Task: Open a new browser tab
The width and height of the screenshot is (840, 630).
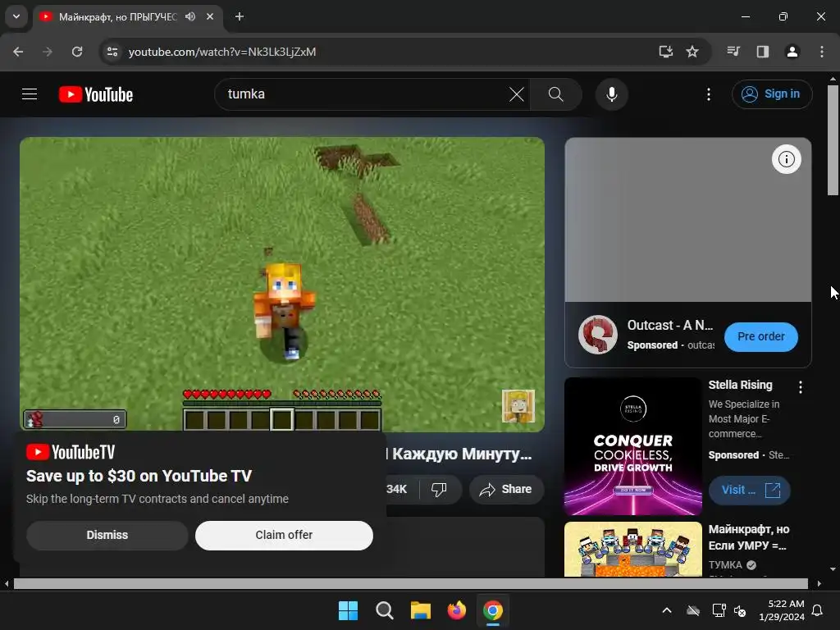Action: pos(240,16)
